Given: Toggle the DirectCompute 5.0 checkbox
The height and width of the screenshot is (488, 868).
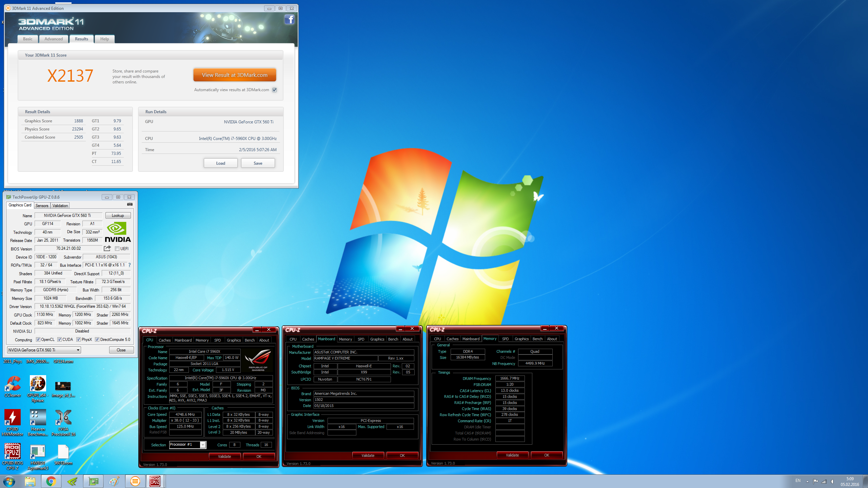Looking at the screenshot, I should tap(97, 340).
